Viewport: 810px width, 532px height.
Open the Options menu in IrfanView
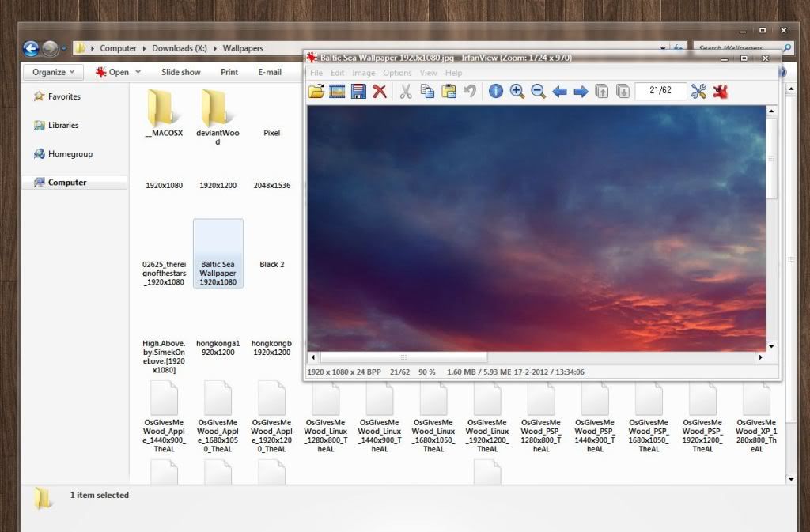tap(397, 73)
